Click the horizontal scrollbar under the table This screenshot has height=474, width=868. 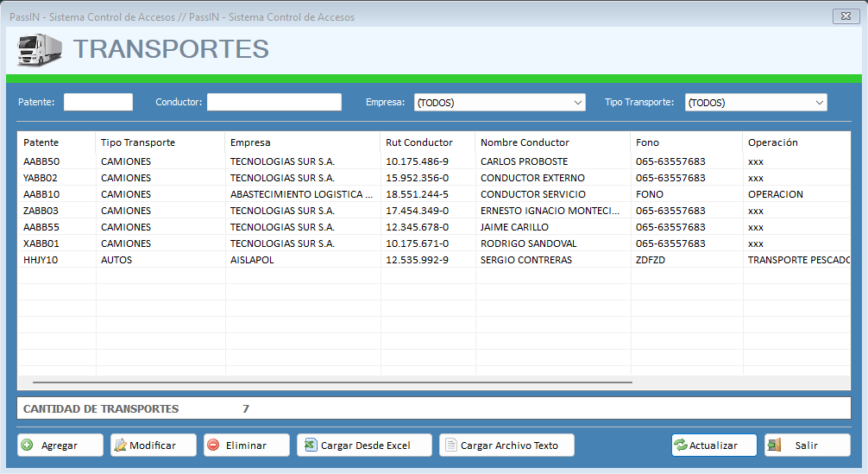[x=332, y=382]
